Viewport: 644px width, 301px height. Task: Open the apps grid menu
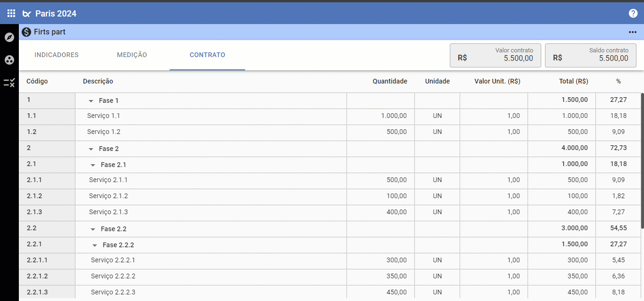(11, 13)
